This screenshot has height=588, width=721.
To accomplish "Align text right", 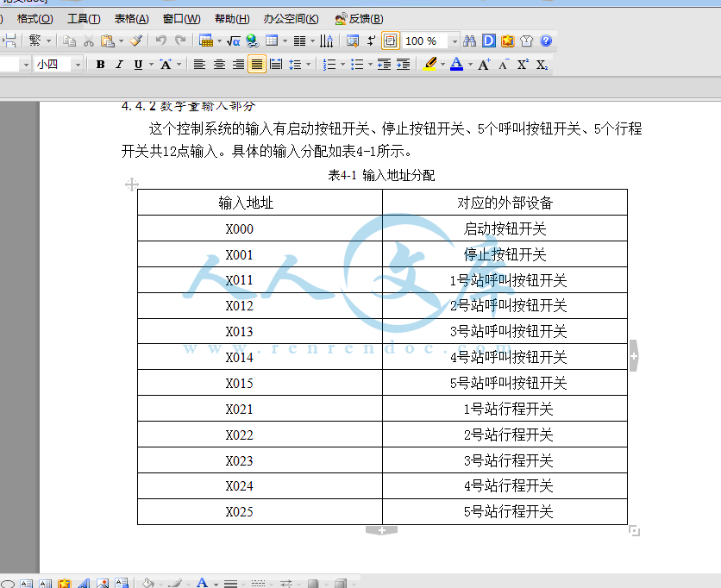I will pyautogui.click(x=238, y=65).
